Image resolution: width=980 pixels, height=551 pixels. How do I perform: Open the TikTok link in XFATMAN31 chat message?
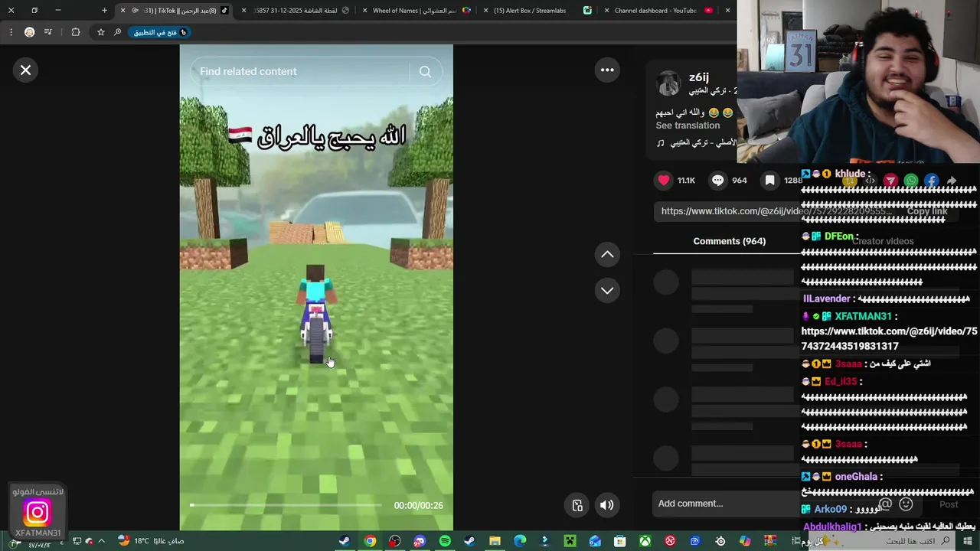point(889,338)
